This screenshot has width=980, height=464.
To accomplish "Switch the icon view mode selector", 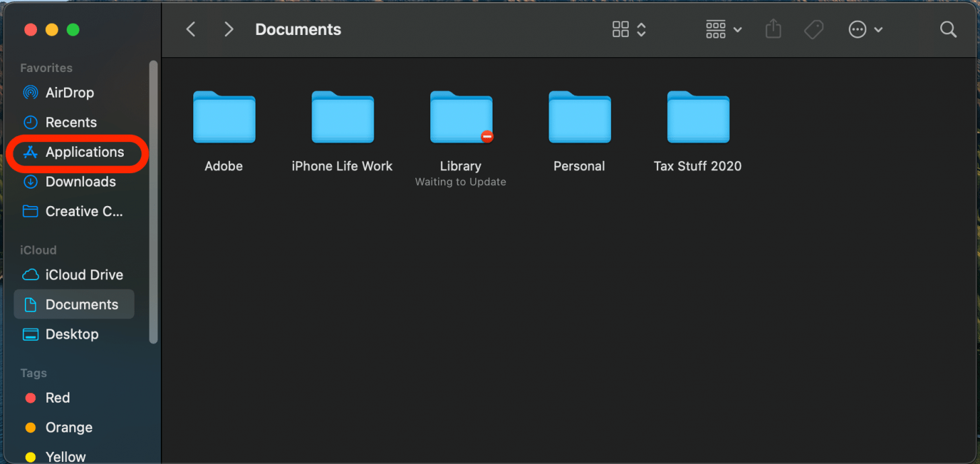I will point(629,29).
